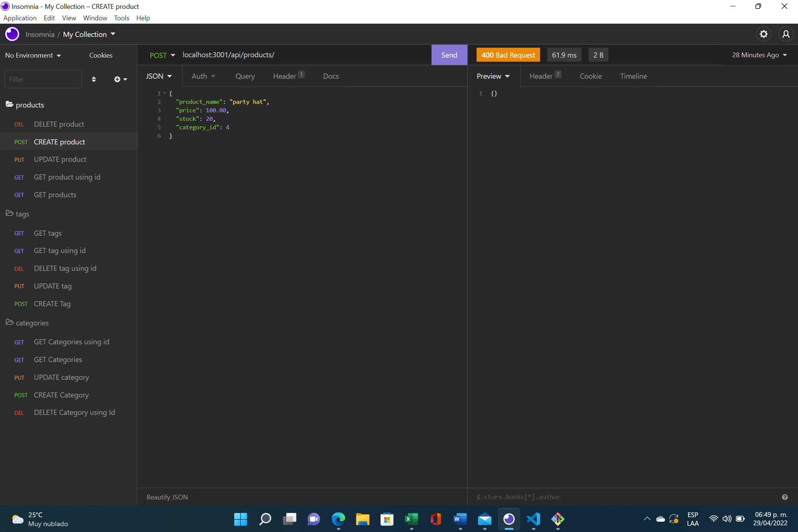Collapse the products folder

(x=25, y=105)
